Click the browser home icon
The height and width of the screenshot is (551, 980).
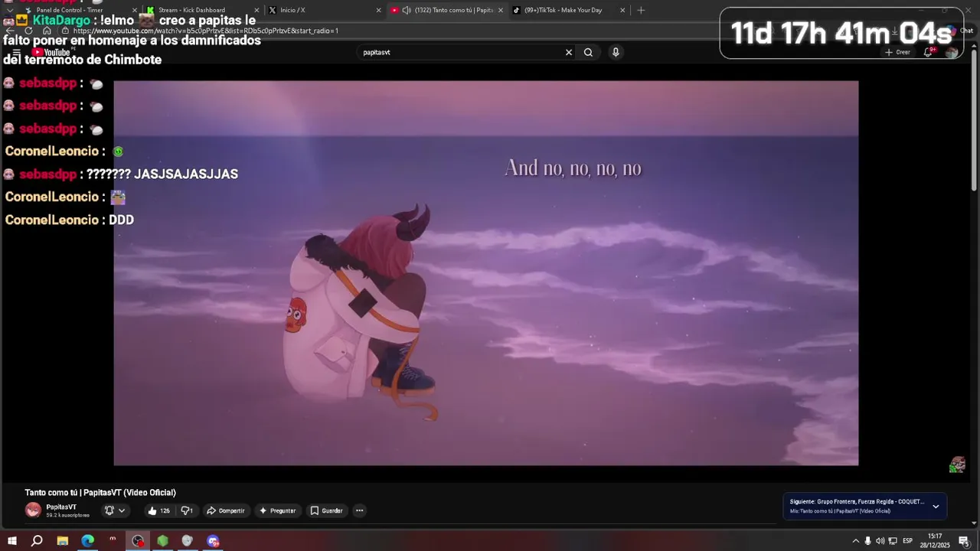47,31
